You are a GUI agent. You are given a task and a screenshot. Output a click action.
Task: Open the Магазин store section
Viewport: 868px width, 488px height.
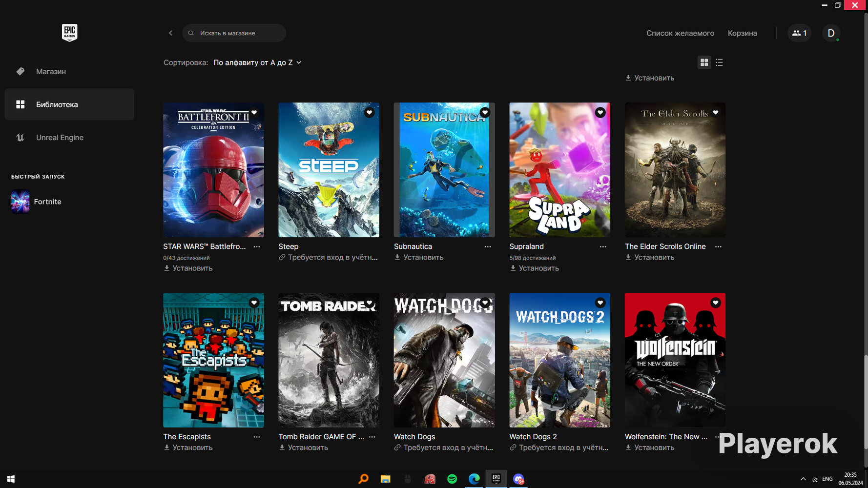pos(69,71)
